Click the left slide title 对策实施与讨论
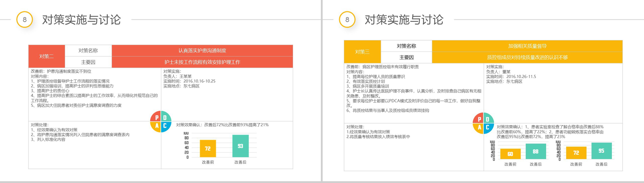Screen dimensions: 644x183 click(x=82, y=19)
